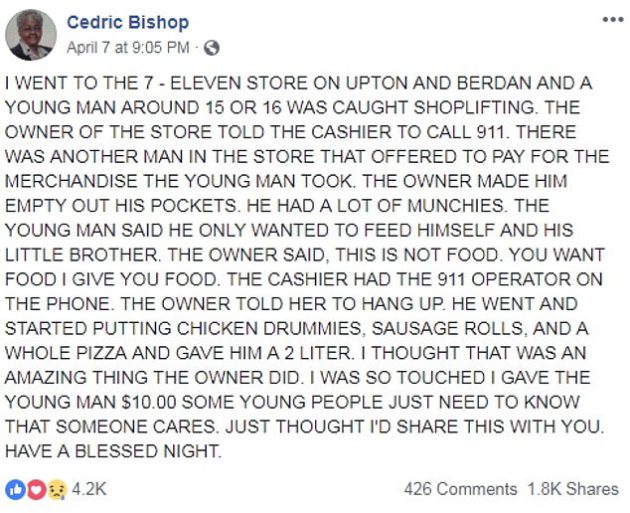Viewport: 630px width, 513px height.
Task: Click the blue thumbs-up Like reaction icon
Action: pyautogui.click(x=16, y=489)
